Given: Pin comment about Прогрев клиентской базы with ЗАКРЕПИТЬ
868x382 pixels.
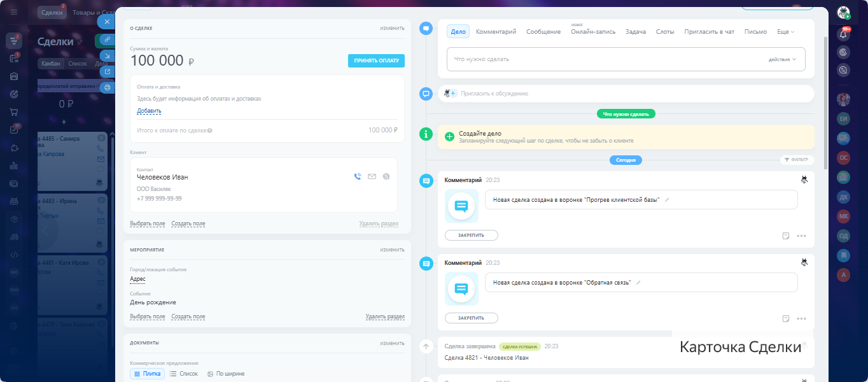Looking at the screenshot, I should pyautogui.click(x=471, y=235).
